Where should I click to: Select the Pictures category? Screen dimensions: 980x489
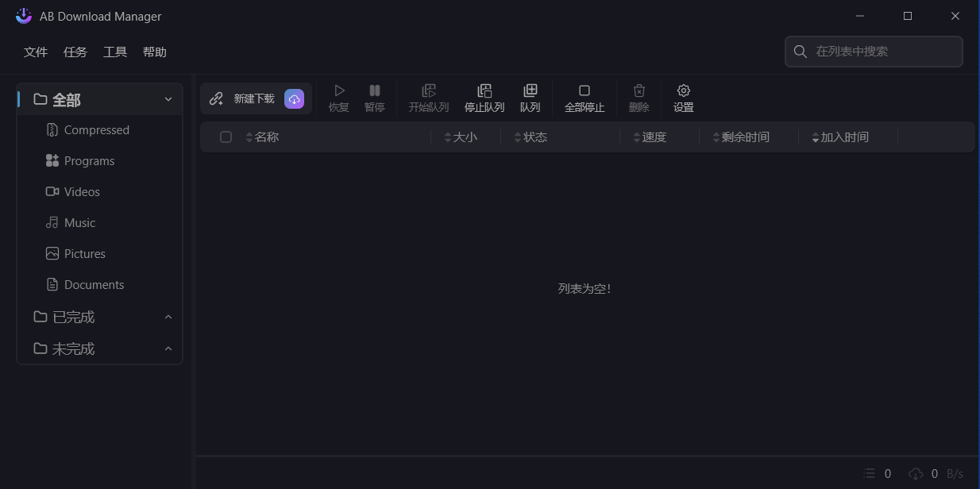99,254
